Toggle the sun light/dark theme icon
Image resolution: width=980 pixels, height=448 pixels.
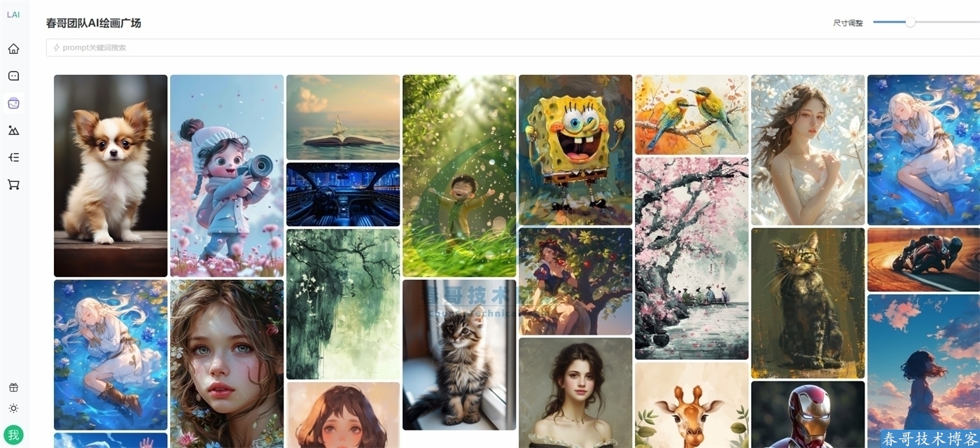click(13, 408)
